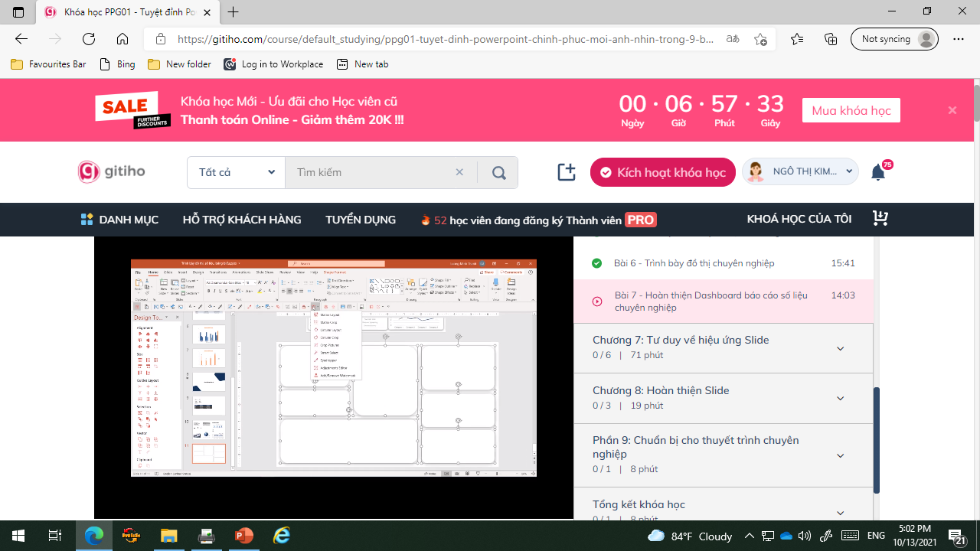Open the New tab favourite link
Screen dimensions: 980x551
[x=363, y=64]
